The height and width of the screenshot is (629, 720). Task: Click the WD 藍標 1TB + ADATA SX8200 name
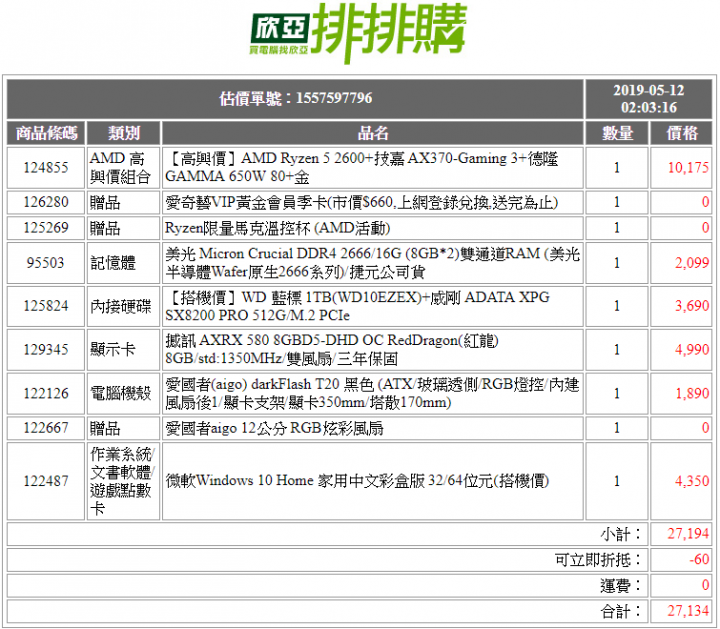357,306
